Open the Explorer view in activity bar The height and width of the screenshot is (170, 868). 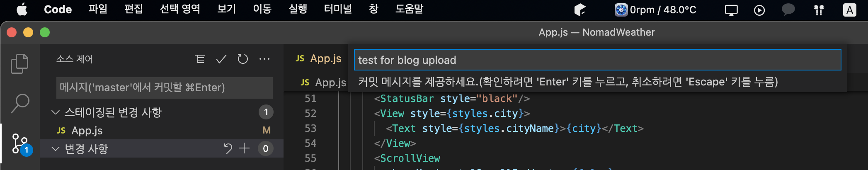pos(19,64)
